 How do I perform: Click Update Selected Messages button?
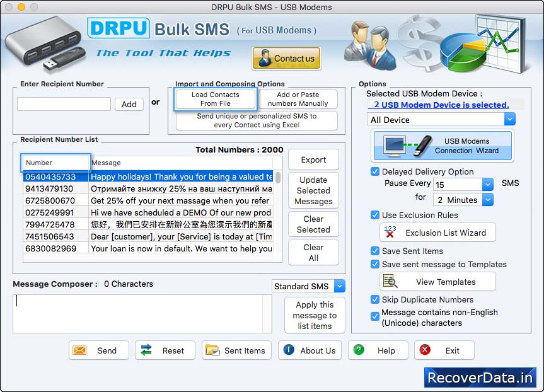[313, 190]
